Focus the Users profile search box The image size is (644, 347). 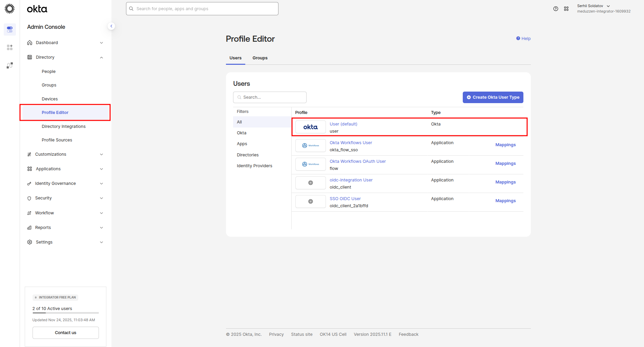[270, 97]
